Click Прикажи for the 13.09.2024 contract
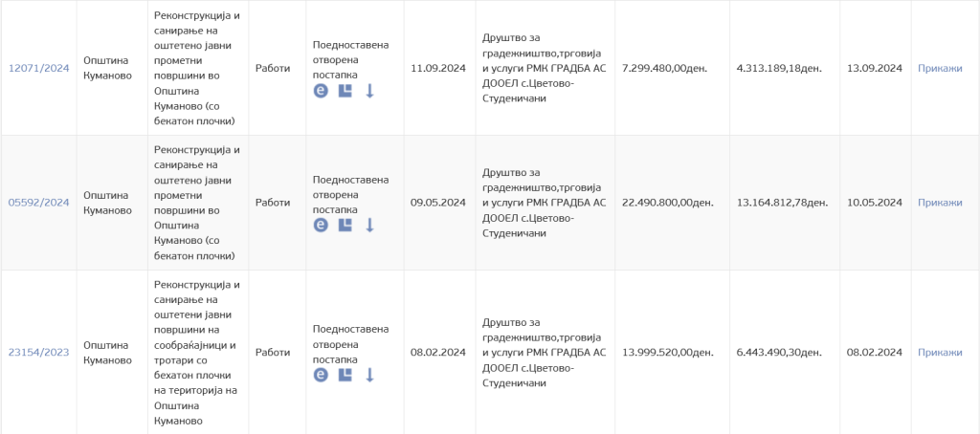This screenshot has height=434, width=980. 939,68
